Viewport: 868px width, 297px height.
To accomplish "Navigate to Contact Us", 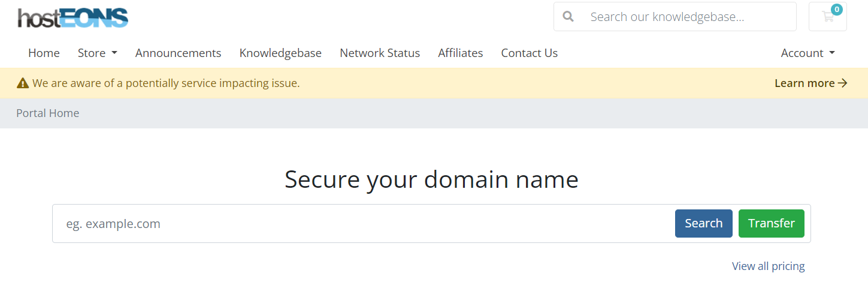I will pyautogui.click(x=530, y=53).
